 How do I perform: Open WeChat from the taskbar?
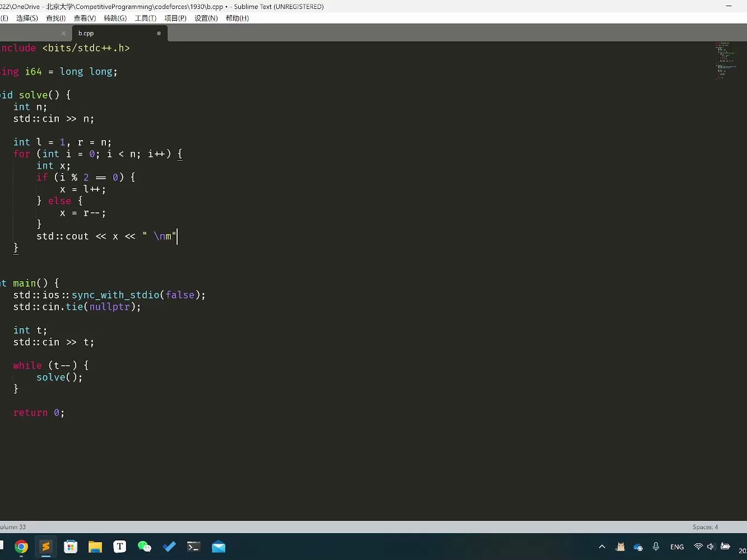click(x=145, y=547)
